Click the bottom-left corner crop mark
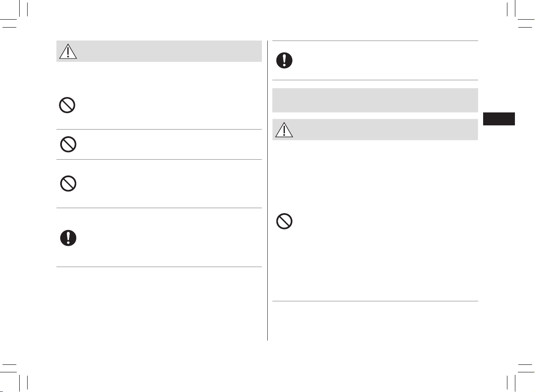The height and width of the screenshot is (392, 535). (15, 377)
